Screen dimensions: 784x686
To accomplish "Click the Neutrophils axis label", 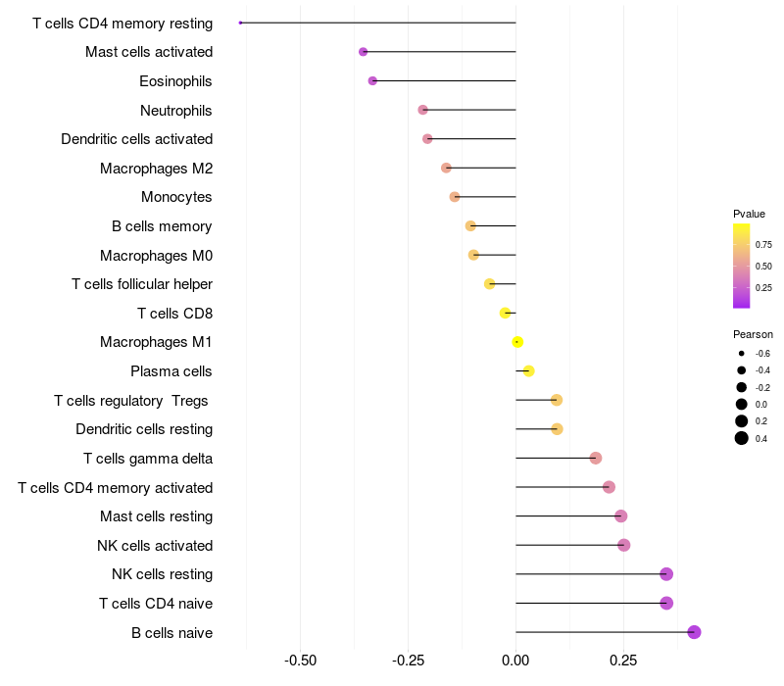I will pos(176,111).
